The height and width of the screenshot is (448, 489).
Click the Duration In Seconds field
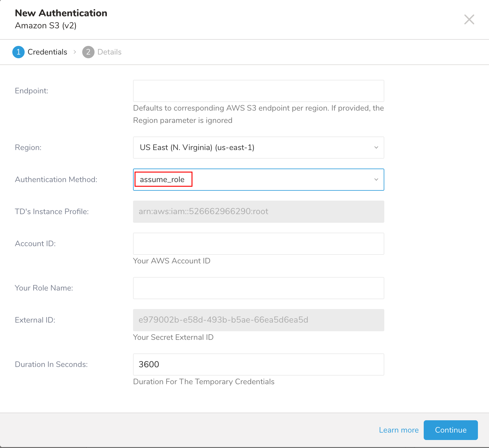[x=258, y=365]
